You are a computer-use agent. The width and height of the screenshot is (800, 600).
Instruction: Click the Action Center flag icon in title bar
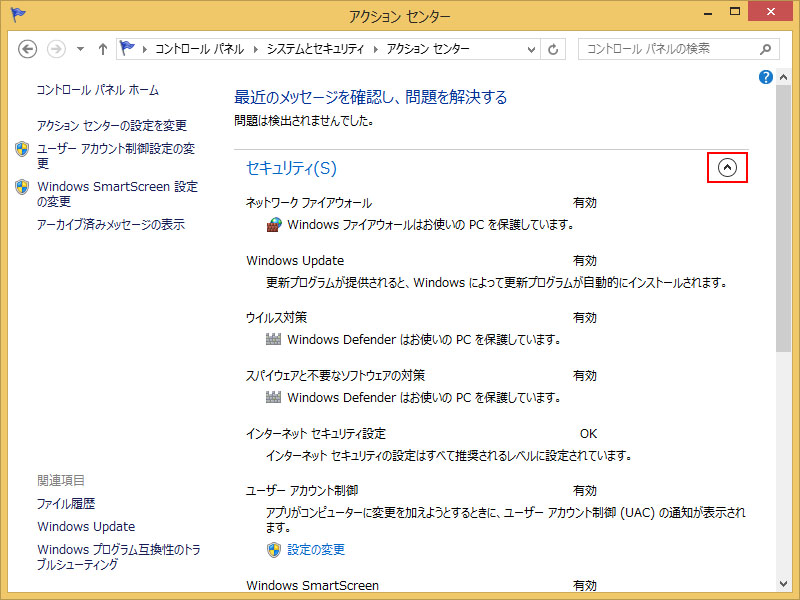click(x=17, y=15)
